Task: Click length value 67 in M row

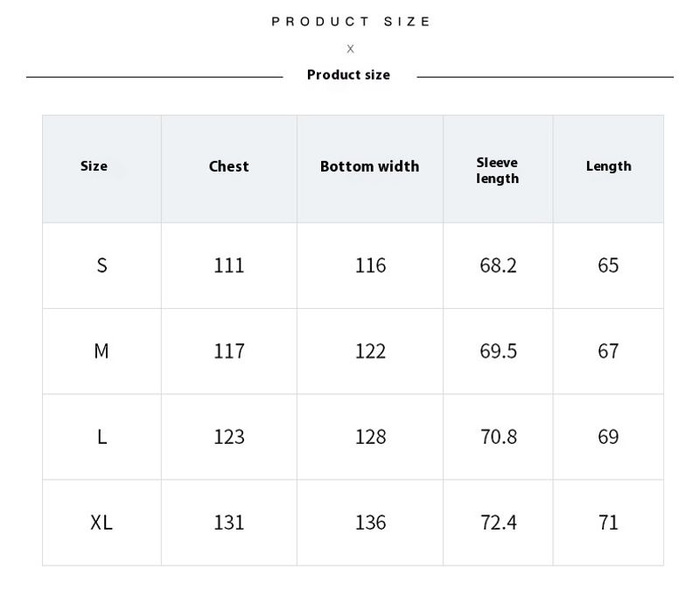Action: (608, 351)
